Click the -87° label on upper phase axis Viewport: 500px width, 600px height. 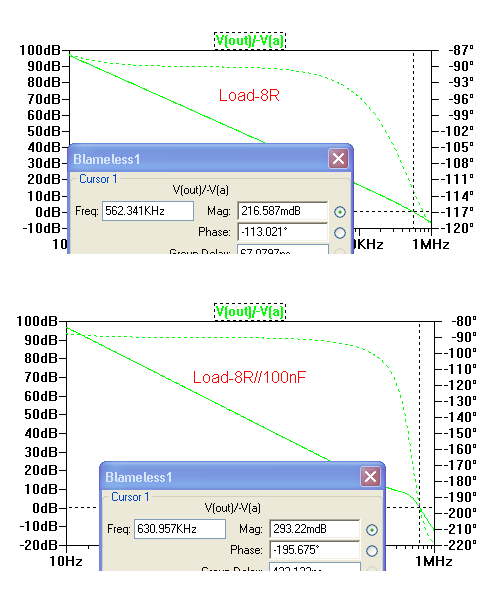point(461,50)
